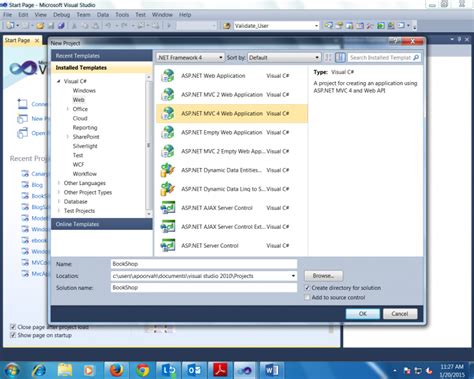Select ASP.NET Web Application template icon
The width and height of the screenshot is (474, 379).
[168, 76]
